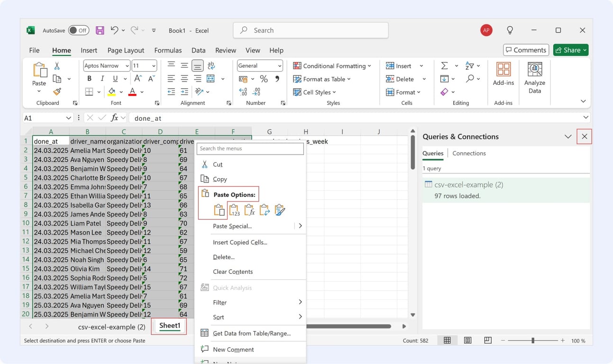Toggle the AutoSave switch
Image resolution: width=613 pixels, height=364 pixels.
pos(79,30)
